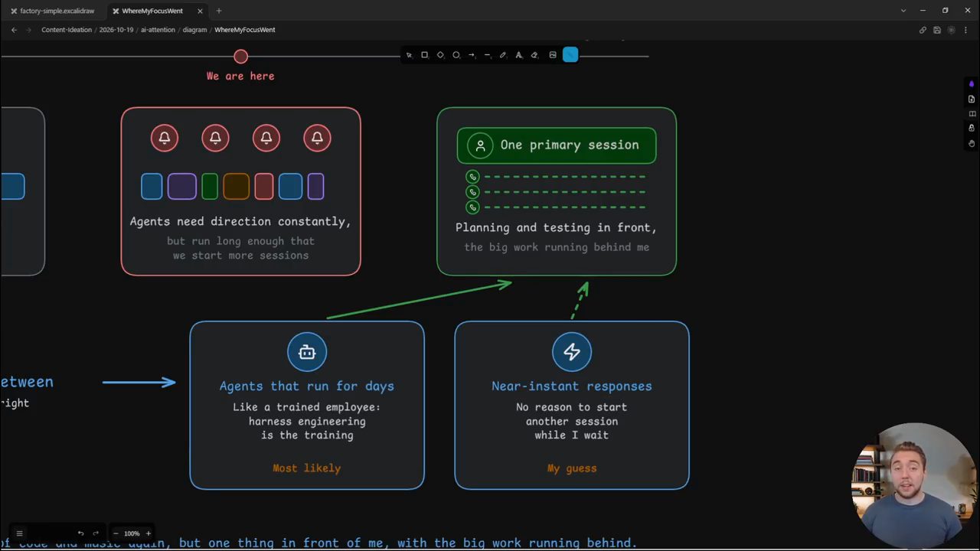Open the three-dot more options menu
Viewport: 980px width, 551px height.
tap(966, 30)
